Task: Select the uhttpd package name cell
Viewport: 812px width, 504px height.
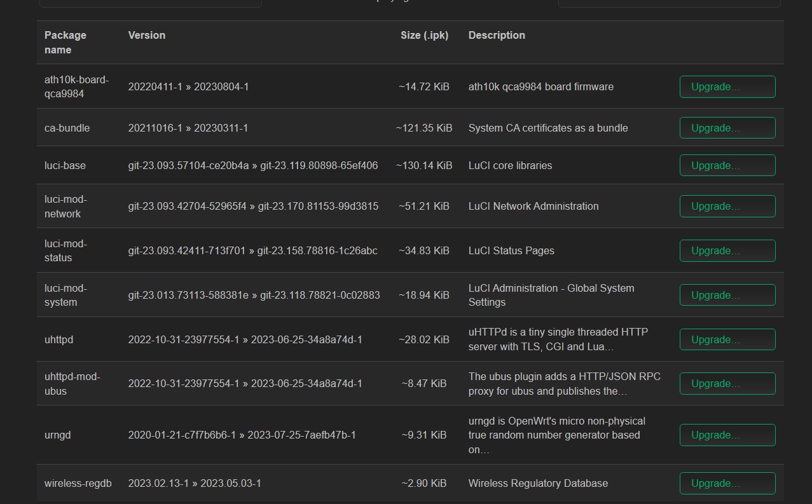Action: pyautogui.click(x=58, y=339)
